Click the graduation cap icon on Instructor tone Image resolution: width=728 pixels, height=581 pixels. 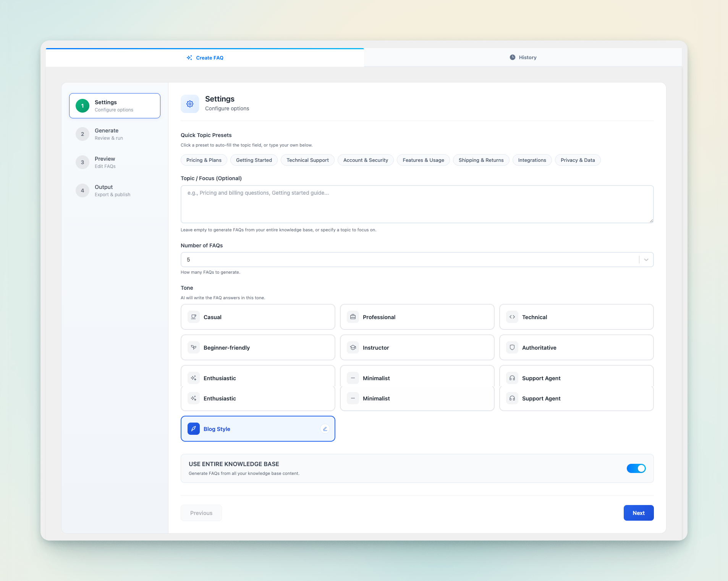click(353, 347)
